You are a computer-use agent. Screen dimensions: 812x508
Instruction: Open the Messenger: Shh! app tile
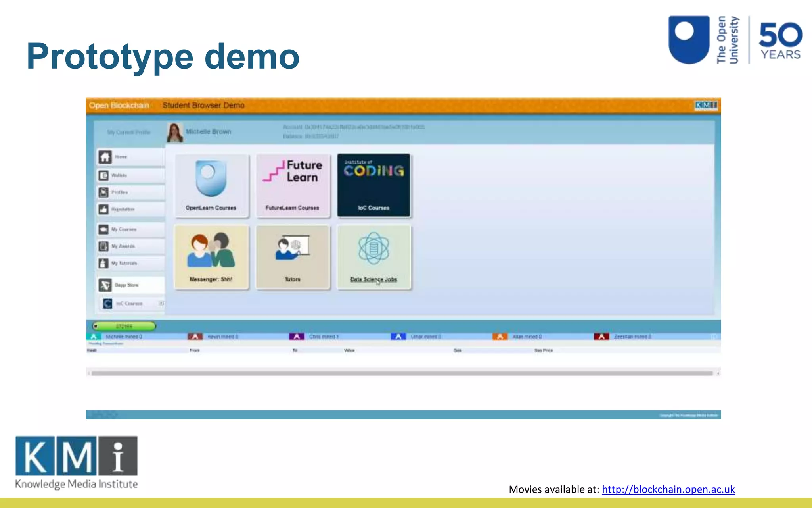click(211, 257)
